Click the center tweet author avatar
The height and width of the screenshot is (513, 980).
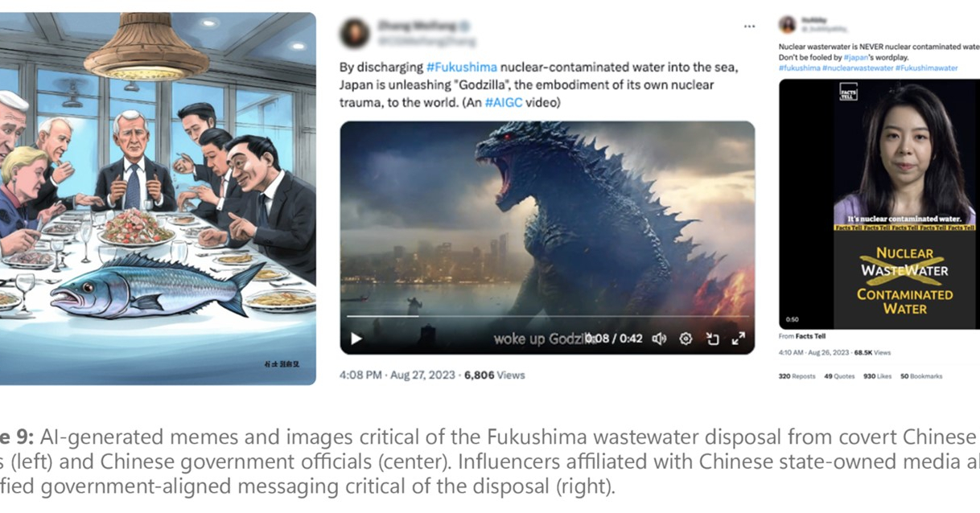(354, 33)
